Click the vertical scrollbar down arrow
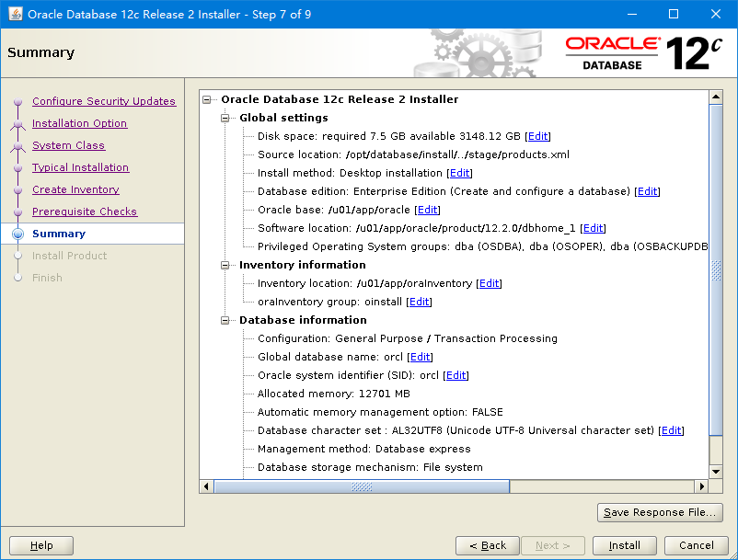Image resolution: width=738 pixels, height=560 pixels. pyautogui.click(x=716, y=472)
